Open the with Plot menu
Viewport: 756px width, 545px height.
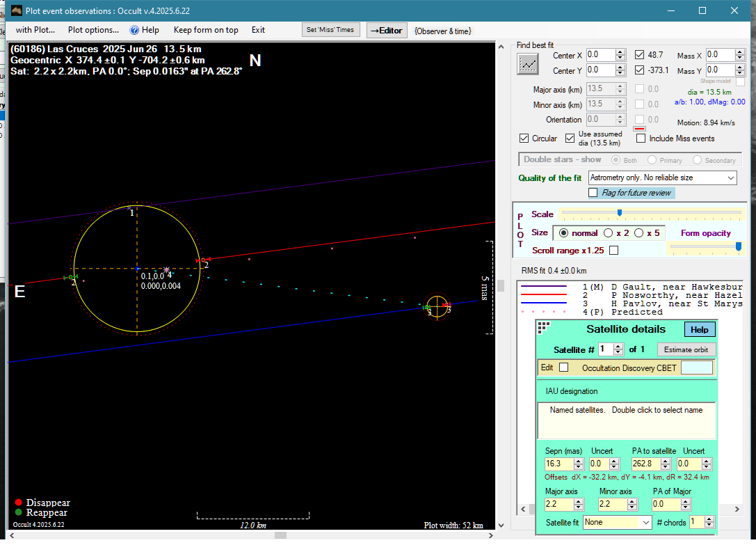(35, 30)
